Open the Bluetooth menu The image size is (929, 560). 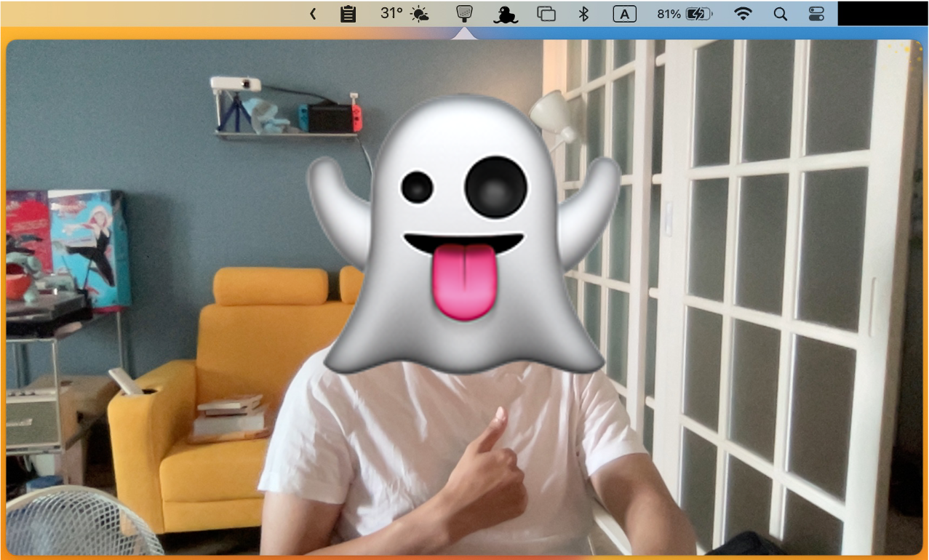[x=583, y=14]
